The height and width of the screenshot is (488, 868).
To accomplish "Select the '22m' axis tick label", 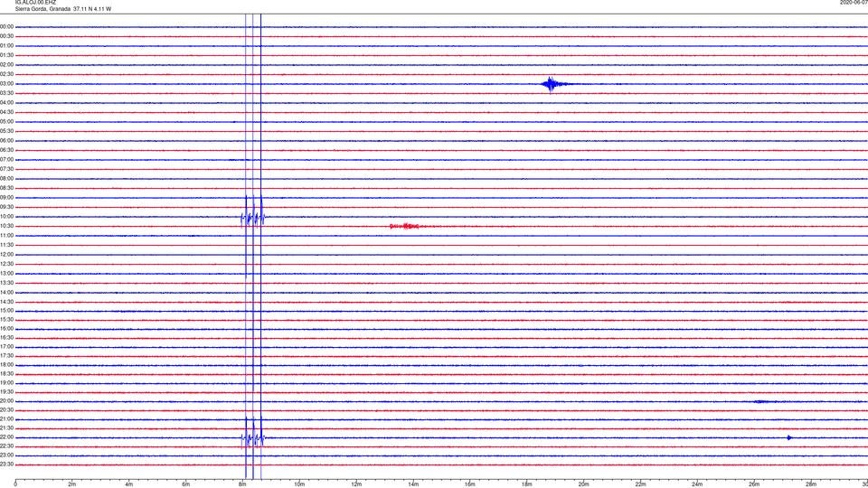I will coord(640,484).
